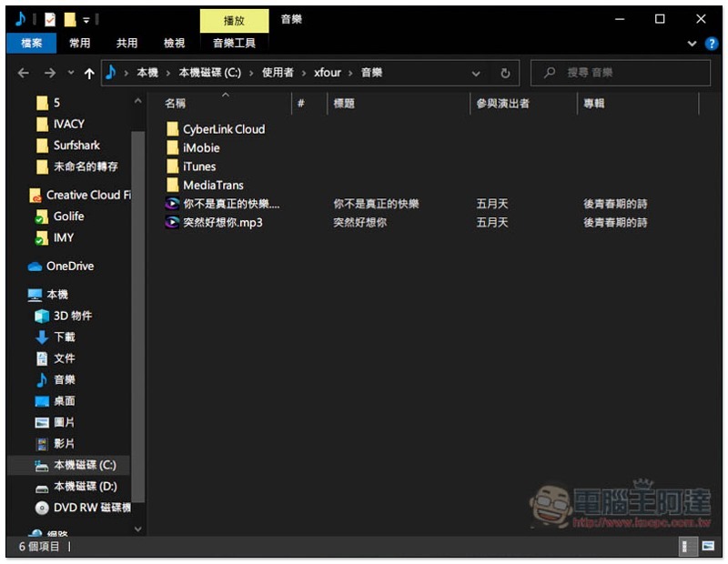Screen dimensions: 728x564
Task: Switch to details view icon in status bar
Action: 688,546
